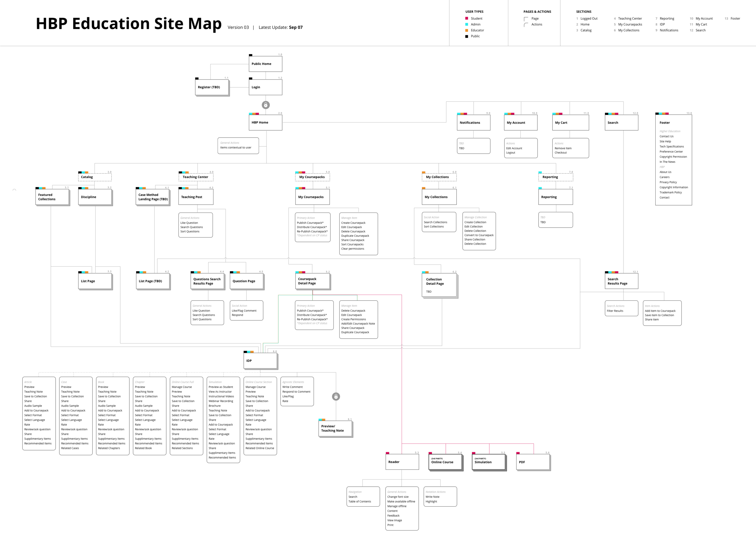
Task: Select the Footer box heading
Action: pos(664,123)
